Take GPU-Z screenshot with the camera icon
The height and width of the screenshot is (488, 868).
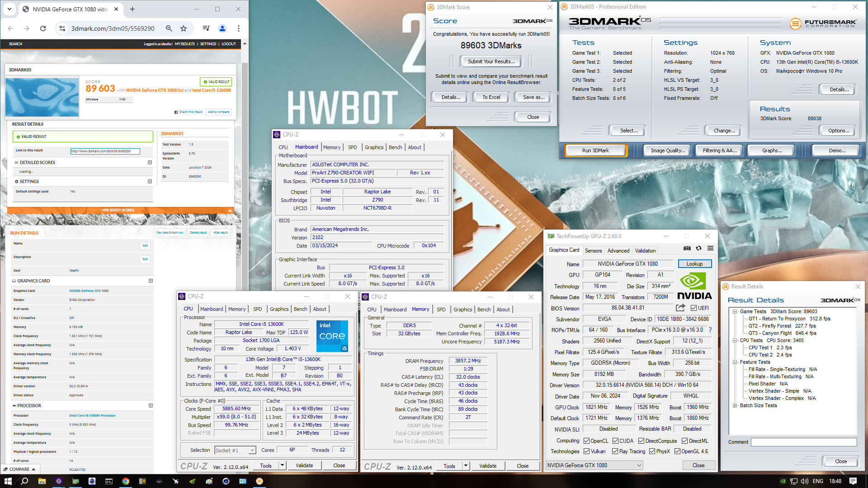687,248
